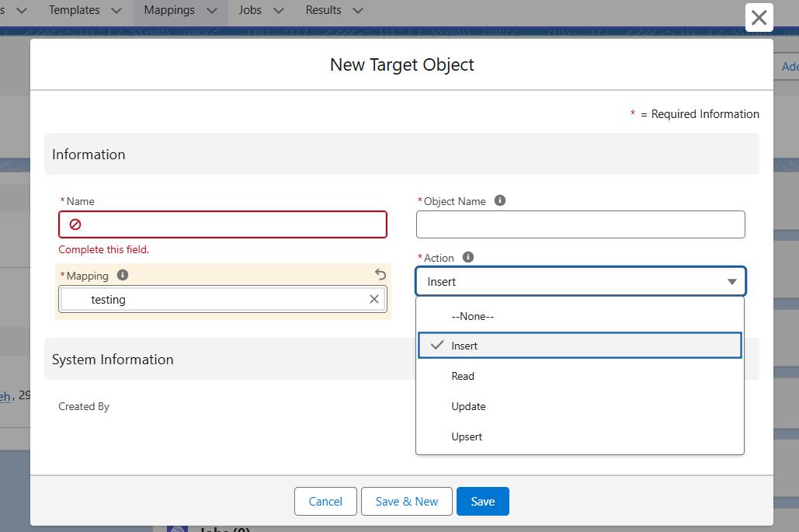Clear the 'testing' mapping selection
Image resolution: width=799 pixels, height=532 pixels.
(374, 299)
